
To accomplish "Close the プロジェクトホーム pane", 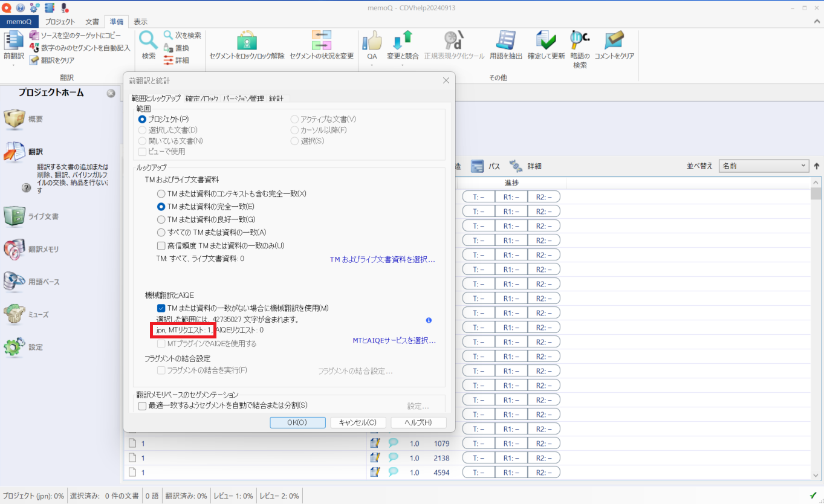I will pos(111,93).
